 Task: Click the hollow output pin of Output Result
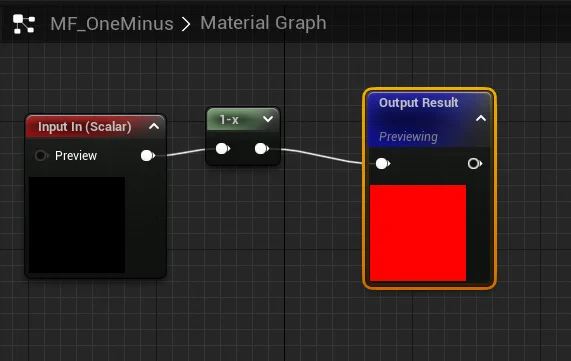point(475,164)
